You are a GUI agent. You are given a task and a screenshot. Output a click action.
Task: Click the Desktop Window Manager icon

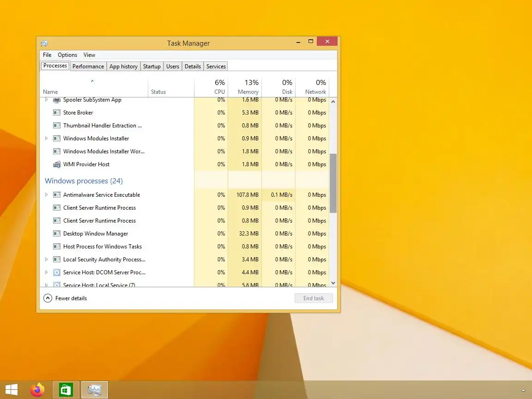pyautogui.click(x=57, y=233)
